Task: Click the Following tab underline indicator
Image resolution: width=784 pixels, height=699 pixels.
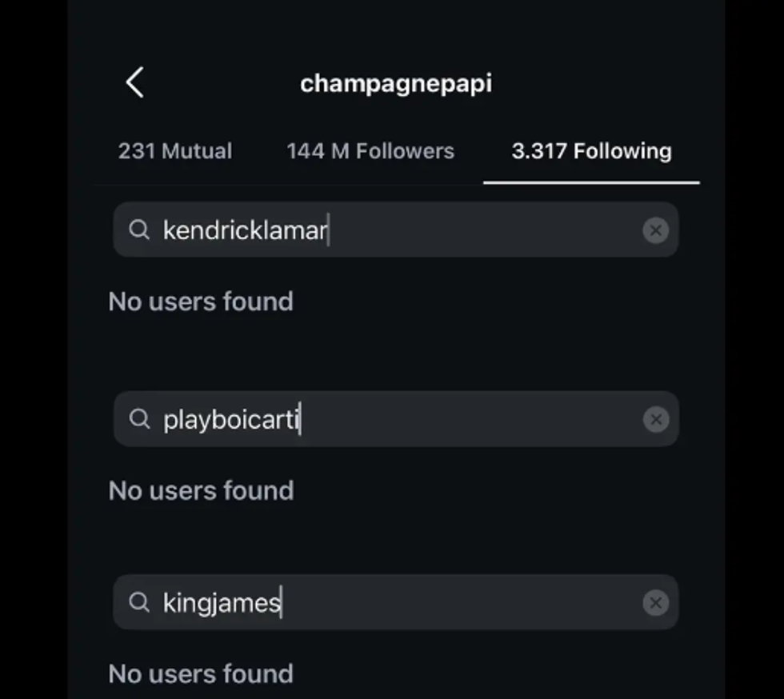Action: pyautogui.click(x=591, y=182)
